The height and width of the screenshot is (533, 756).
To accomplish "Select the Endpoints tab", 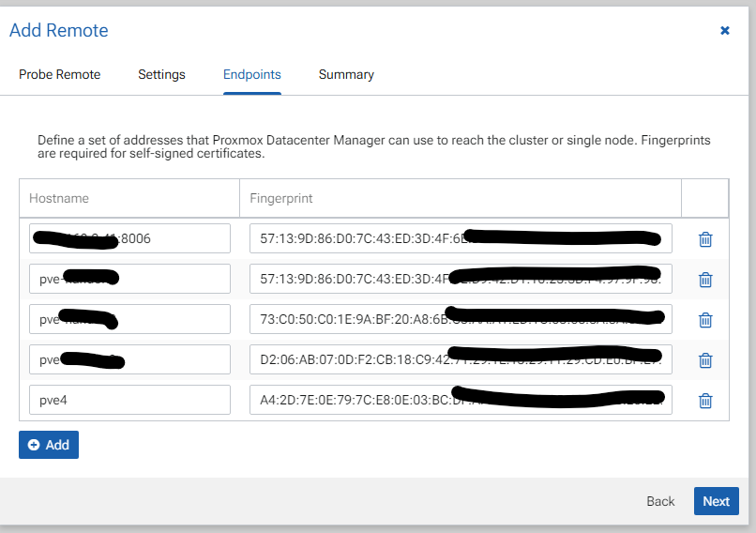I will point(251,74).
